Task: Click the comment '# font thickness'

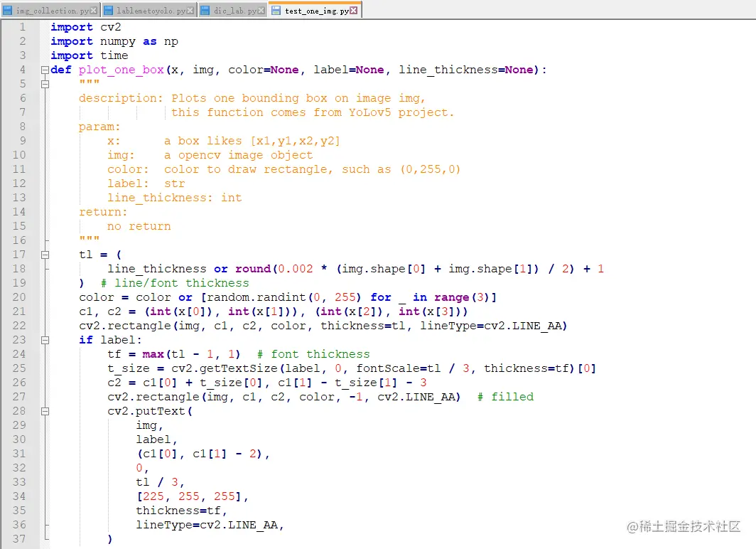Action: click(313, 355)
